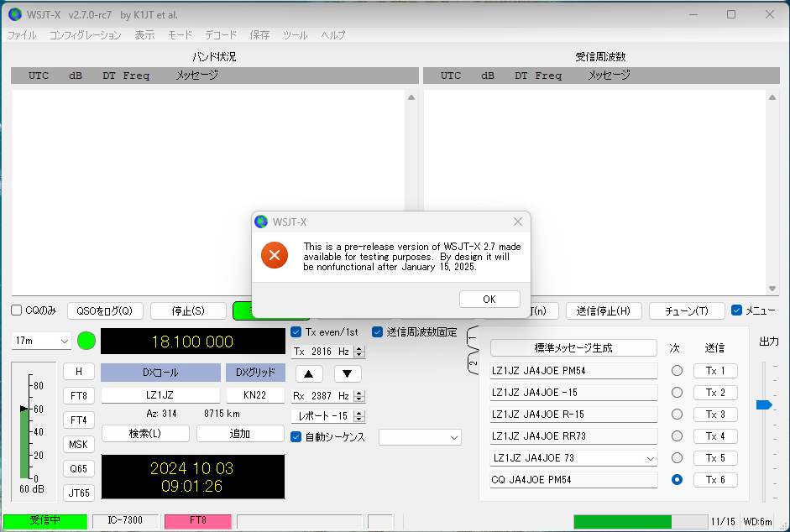This screenshot has height=532, width=790.
Task: Click the QSOをログ(Q) button
Action: coord(105,310)
